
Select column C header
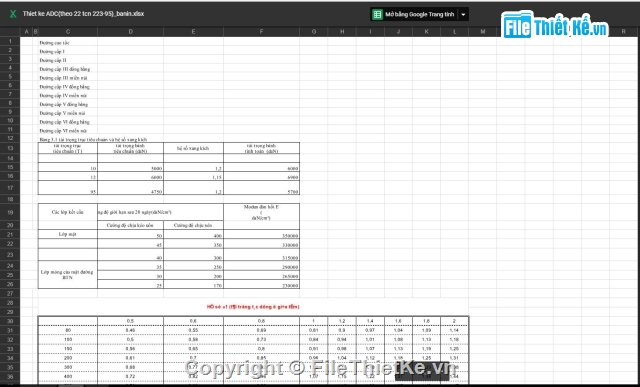click(68, 31)
